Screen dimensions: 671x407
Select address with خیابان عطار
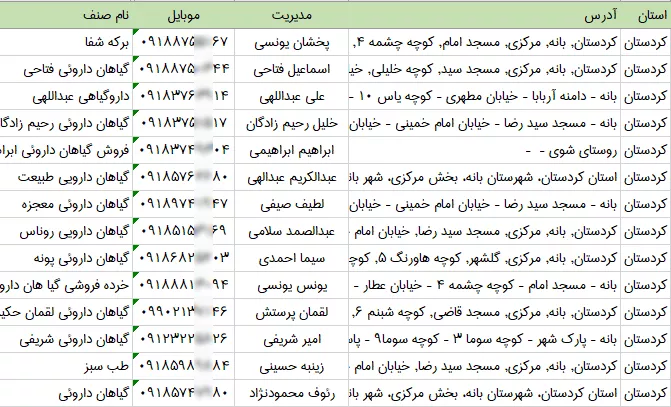[x=484, y=285]
